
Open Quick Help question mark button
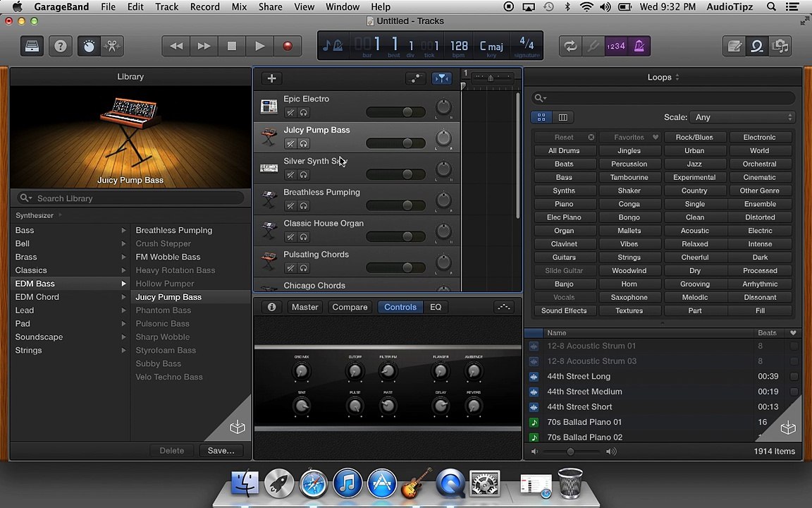tap(61, 46)
